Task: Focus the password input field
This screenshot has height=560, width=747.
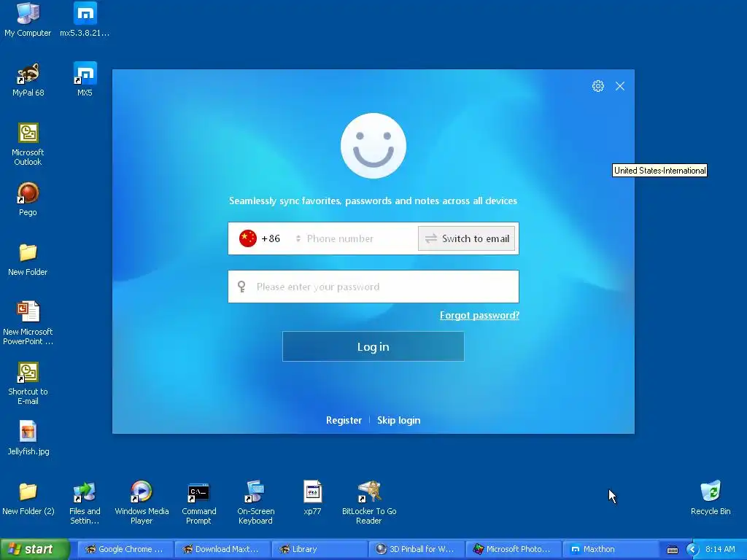Action: pos(373,287)
